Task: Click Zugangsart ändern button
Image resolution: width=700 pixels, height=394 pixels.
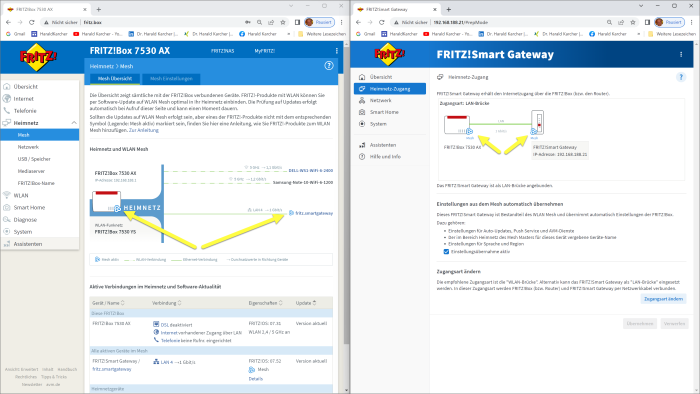Action: [663, 299]
